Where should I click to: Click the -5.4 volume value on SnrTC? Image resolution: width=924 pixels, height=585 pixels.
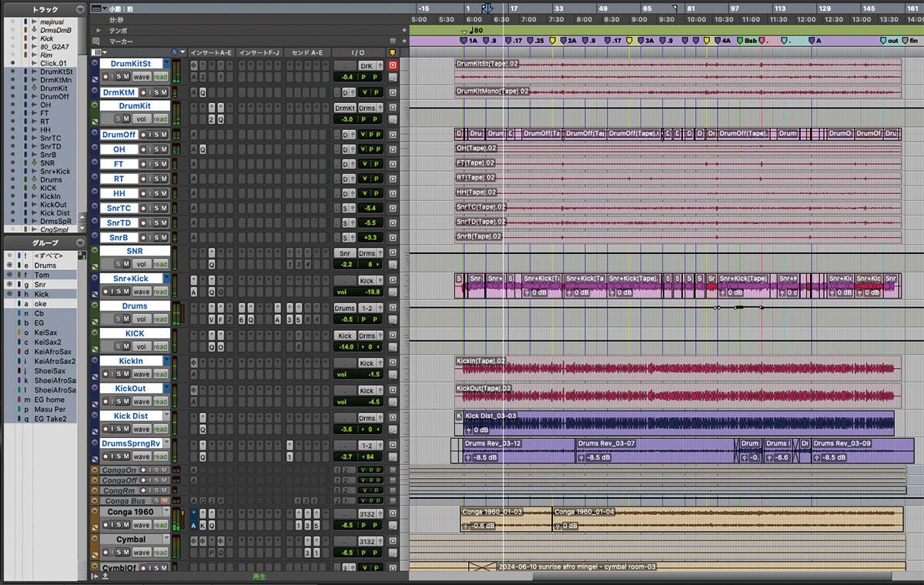pyautogui.click(x=372, y=209)
